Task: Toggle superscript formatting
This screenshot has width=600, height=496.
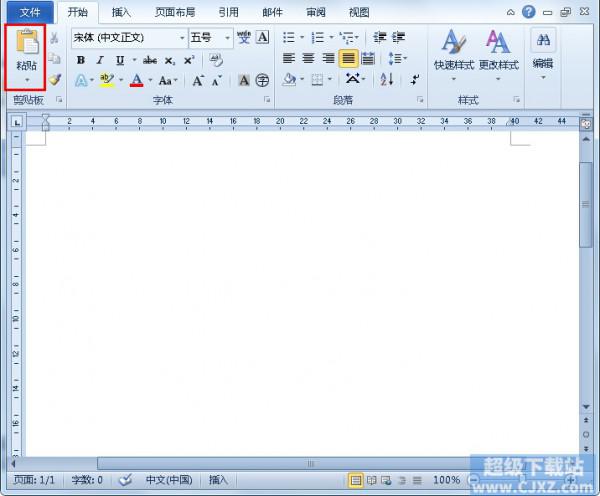Action: [x=189, y=60]
